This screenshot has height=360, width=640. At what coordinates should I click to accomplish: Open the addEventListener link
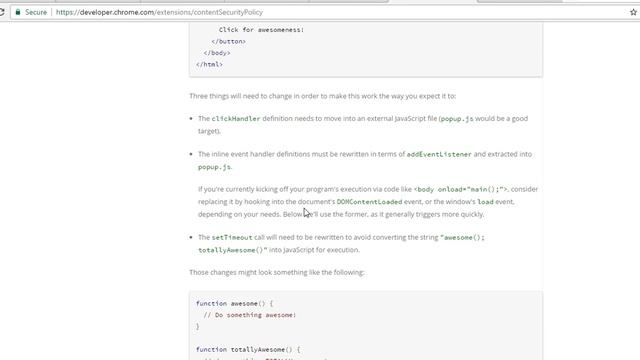(x=439, y=154)
